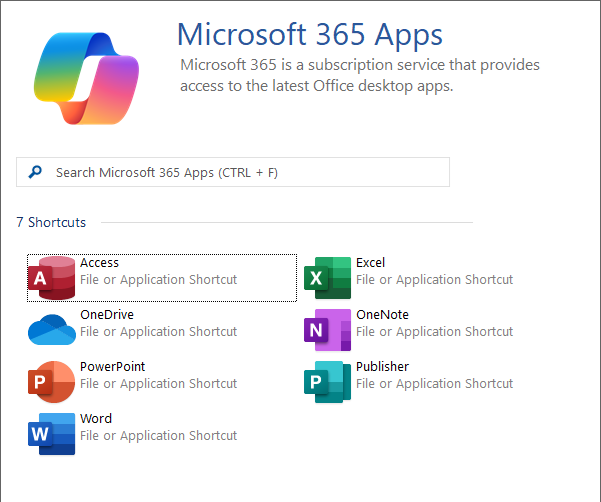Select the "OneNote" shortcut name text
Image resolution: width=601 pixels, height=502 pixels.
(382, 315)
